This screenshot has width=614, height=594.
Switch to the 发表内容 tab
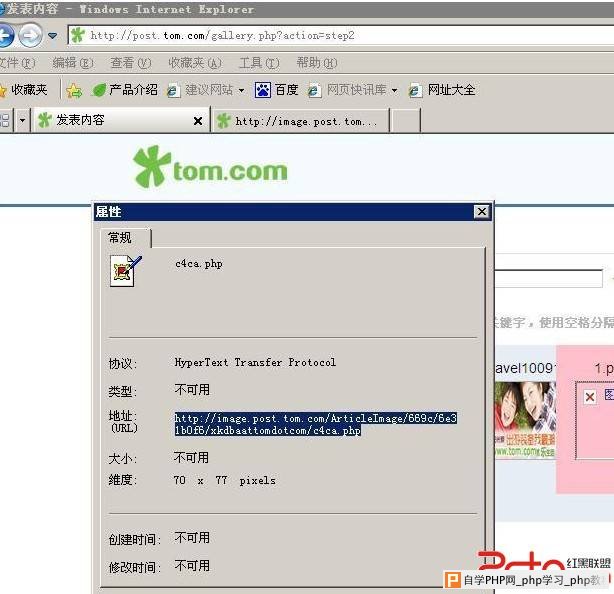(120, 120)
